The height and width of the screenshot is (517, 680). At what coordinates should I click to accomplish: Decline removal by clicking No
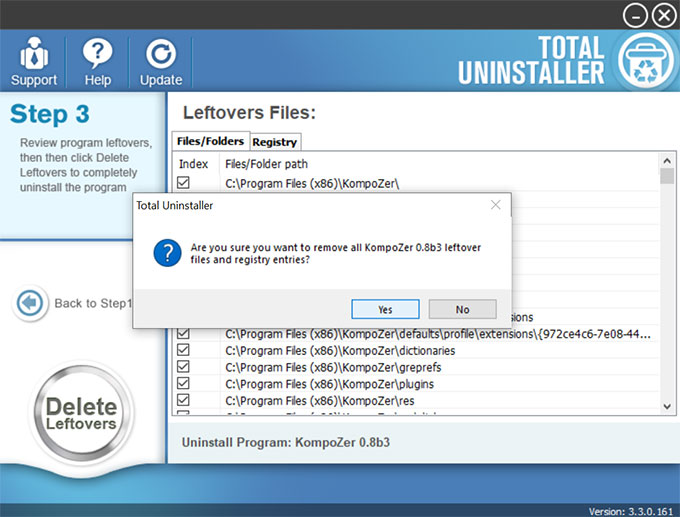(x=462, y=309)
